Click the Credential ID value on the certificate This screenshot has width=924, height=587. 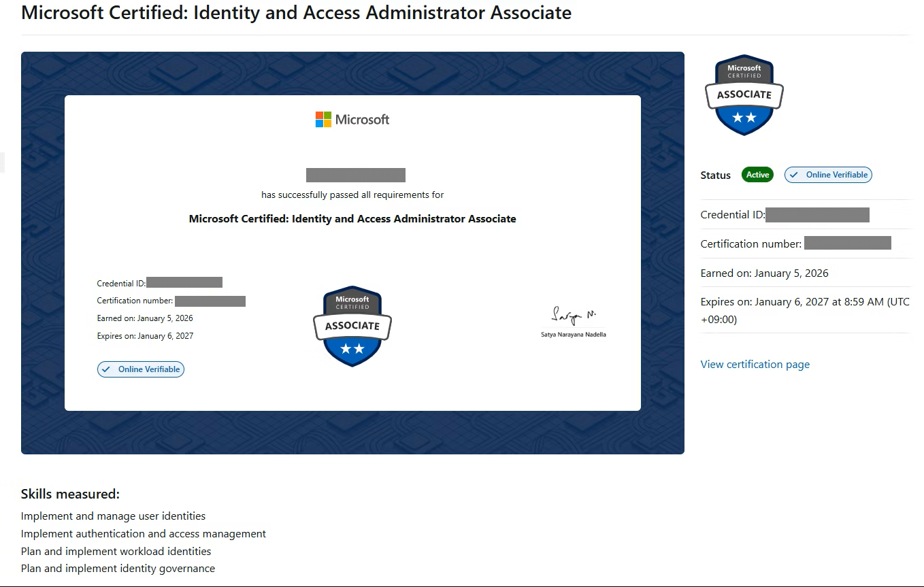[184, 283]
